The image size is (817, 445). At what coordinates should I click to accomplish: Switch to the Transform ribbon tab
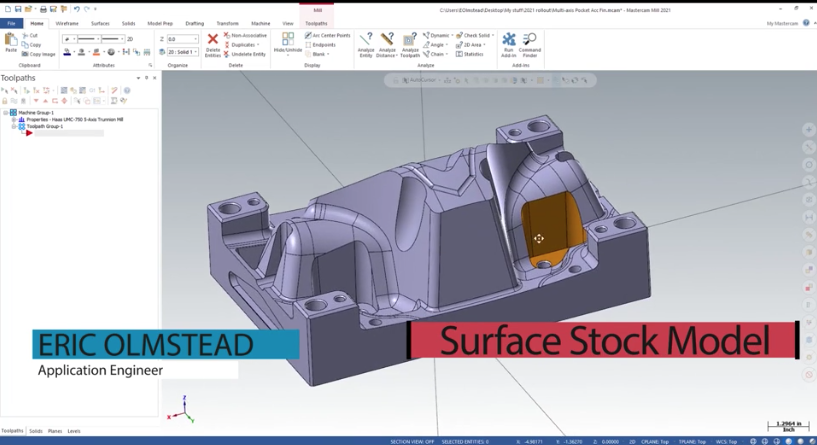(227, 23)
